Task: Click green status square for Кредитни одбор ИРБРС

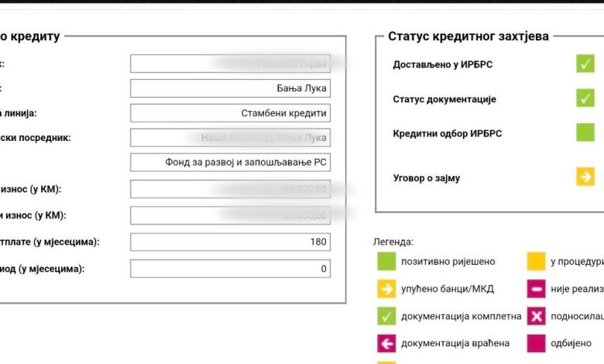Action: tap(585, 132)
